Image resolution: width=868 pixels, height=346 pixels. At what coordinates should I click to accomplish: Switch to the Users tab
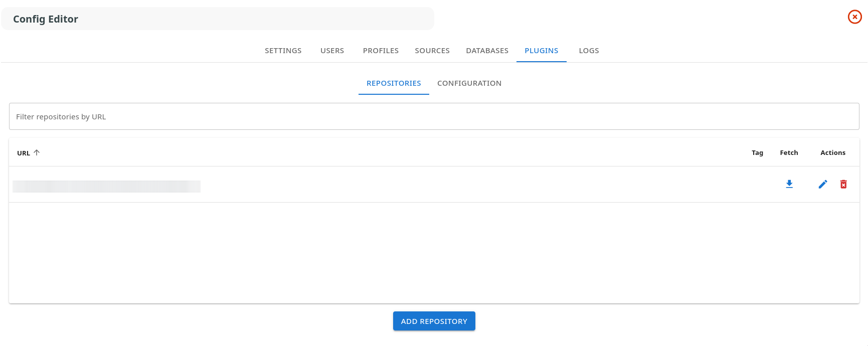pos(332,51)
